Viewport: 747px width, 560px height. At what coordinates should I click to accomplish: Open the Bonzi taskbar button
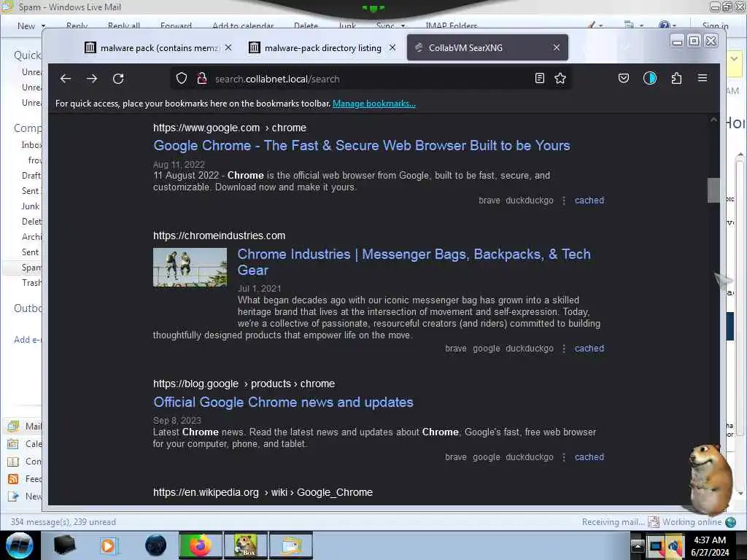click(245, 545)
